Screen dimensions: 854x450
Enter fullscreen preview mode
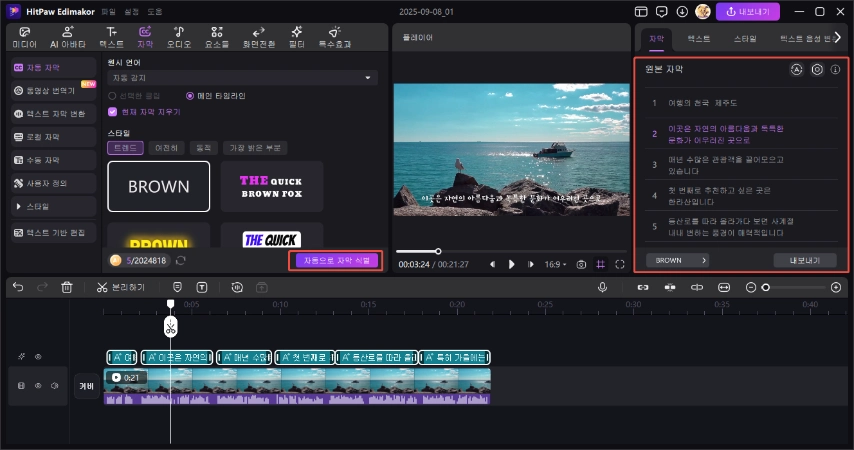pyautogui.click(x=620, y=264)
